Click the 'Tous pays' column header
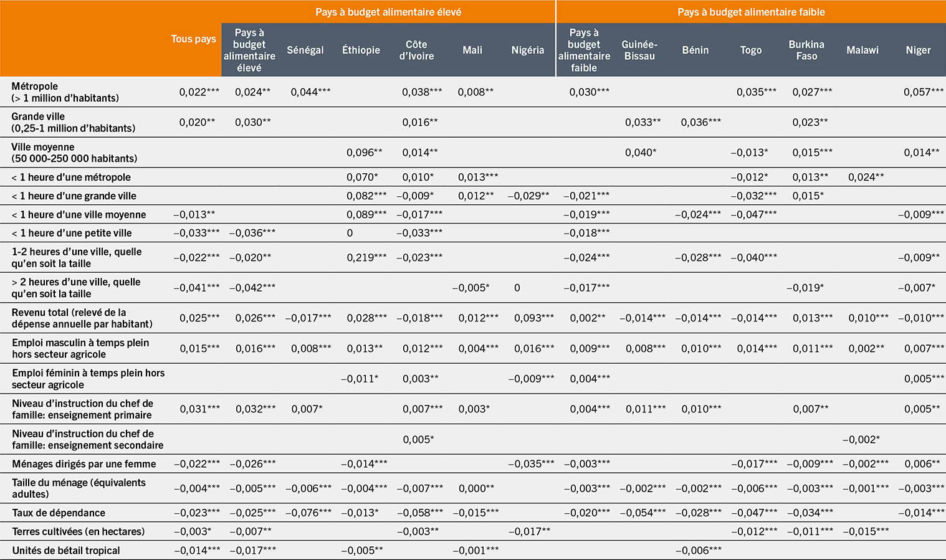This screenshot has height=560, width=946. click(x=193, y=39)
